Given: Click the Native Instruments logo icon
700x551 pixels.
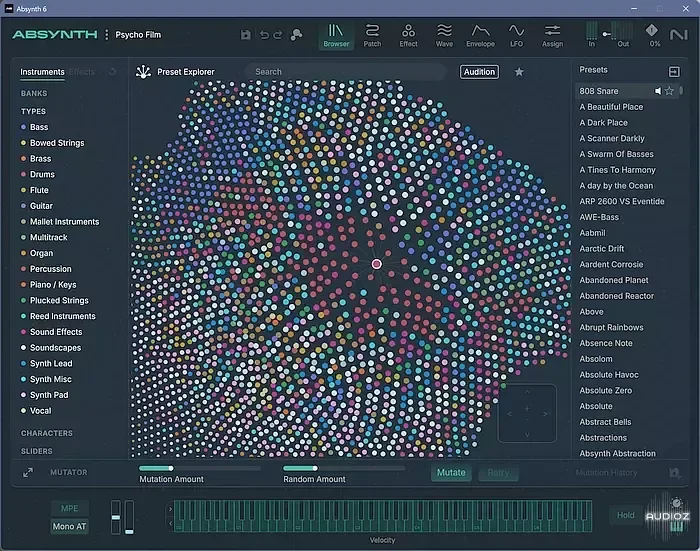Looking at the screenshot, I should [679, 35].
